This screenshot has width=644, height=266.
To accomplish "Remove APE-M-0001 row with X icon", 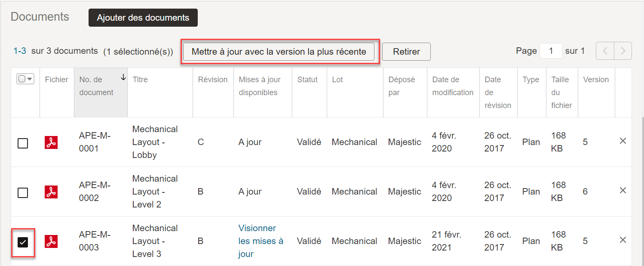I will (623, 141).
